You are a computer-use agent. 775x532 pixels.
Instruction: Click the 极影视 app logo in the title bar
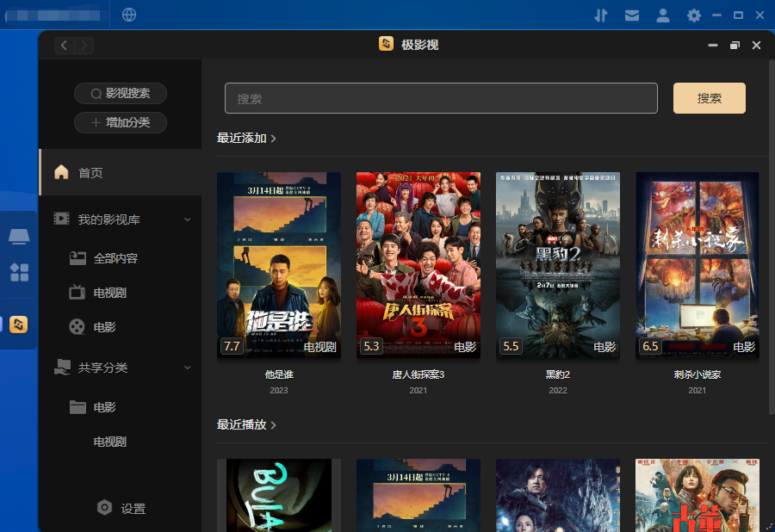[x=386, y=44]
